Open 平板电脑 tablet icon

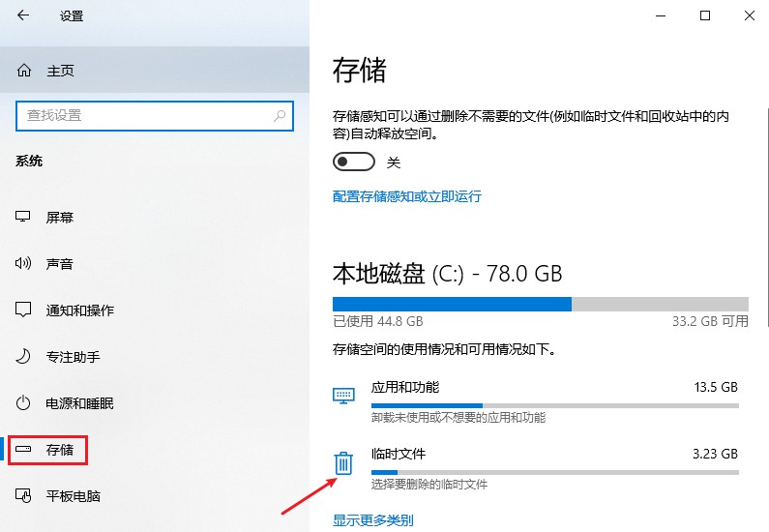[x=23, y=495]
